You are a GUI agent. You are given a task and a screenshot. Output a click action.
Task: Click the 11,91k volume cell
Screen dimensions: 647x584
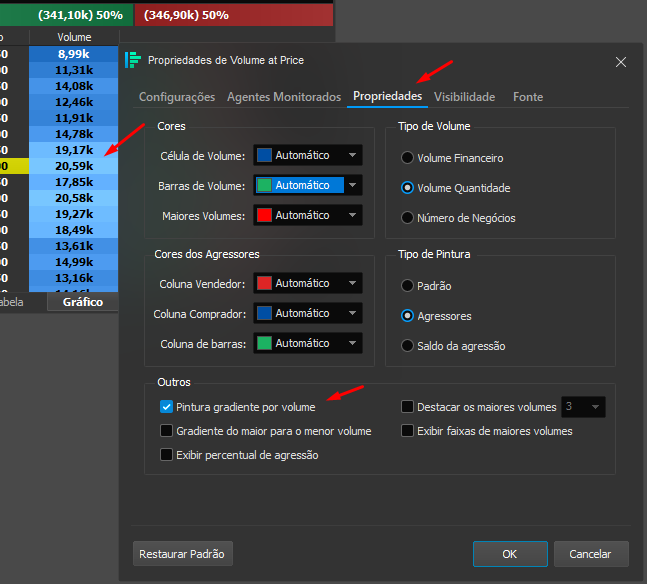73,118
